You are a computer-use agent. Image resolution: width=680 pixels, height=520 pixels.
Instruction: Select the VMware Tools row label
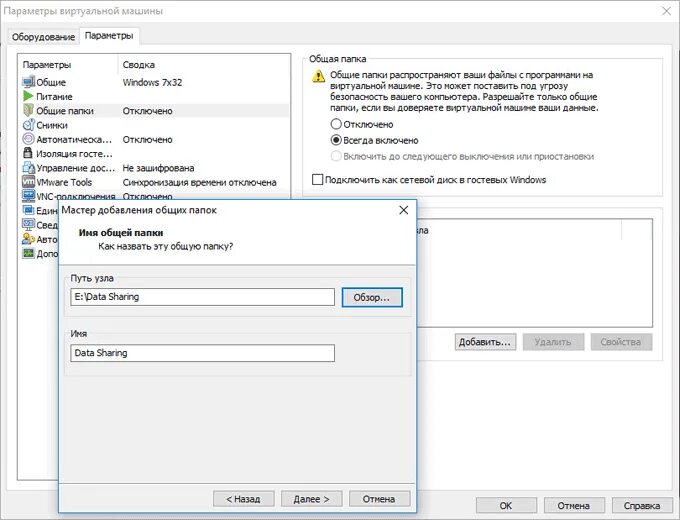[64, 182]
